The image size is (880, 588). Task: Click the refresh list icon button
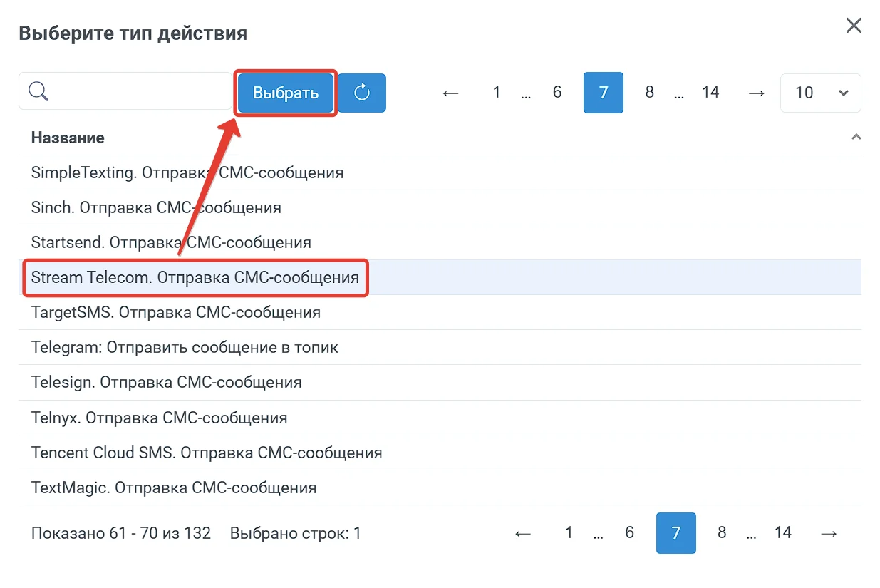(x=362, y=93)
